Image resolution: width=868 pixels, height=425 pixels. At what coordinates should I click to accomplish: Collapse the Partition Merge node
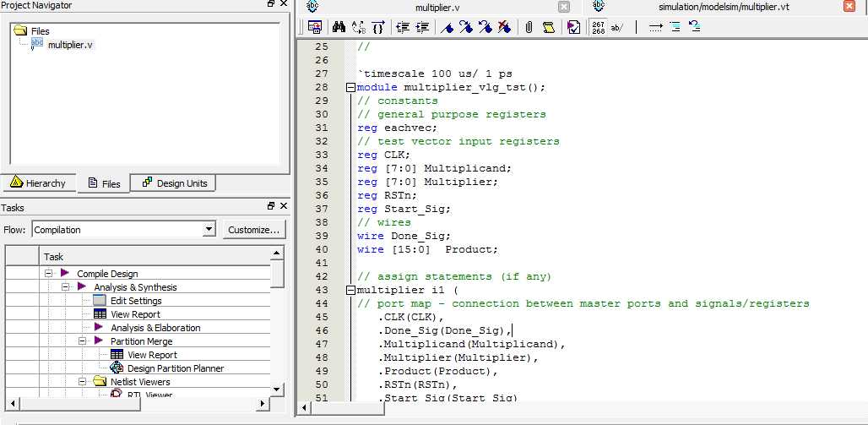pyautogui.click(x=82, y=341)
